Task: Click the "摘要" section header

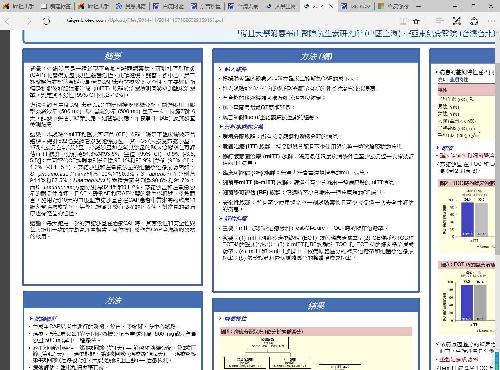Action: 113,56
